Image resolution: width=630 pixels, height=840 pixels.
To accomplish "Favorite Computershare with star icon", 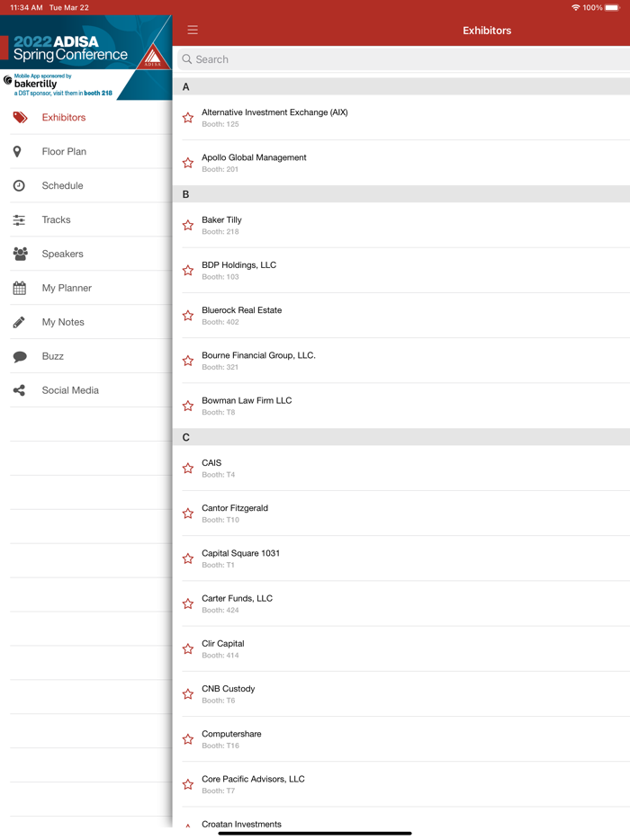I will 188,739.
